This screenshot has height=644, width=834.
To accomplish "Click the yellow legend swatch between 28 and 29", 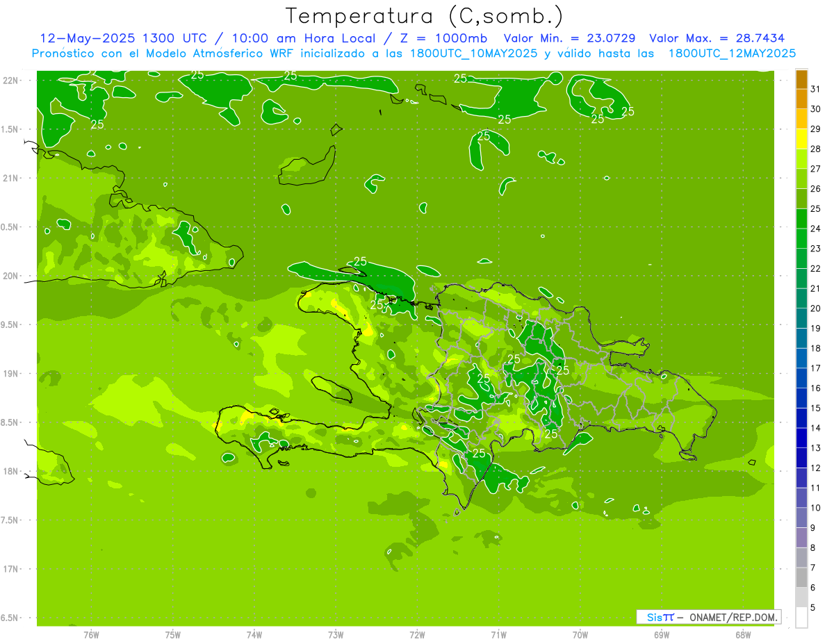I will click(801, 139).
